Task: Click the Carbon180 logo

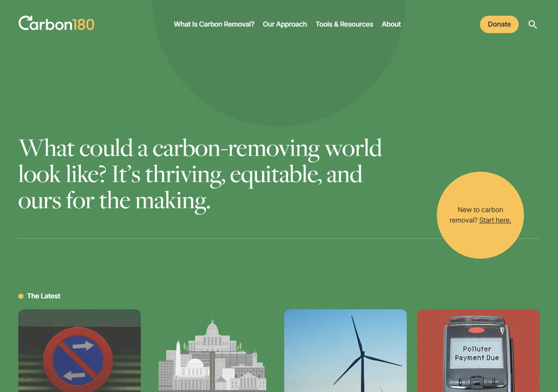Action: tap(56, 24)
